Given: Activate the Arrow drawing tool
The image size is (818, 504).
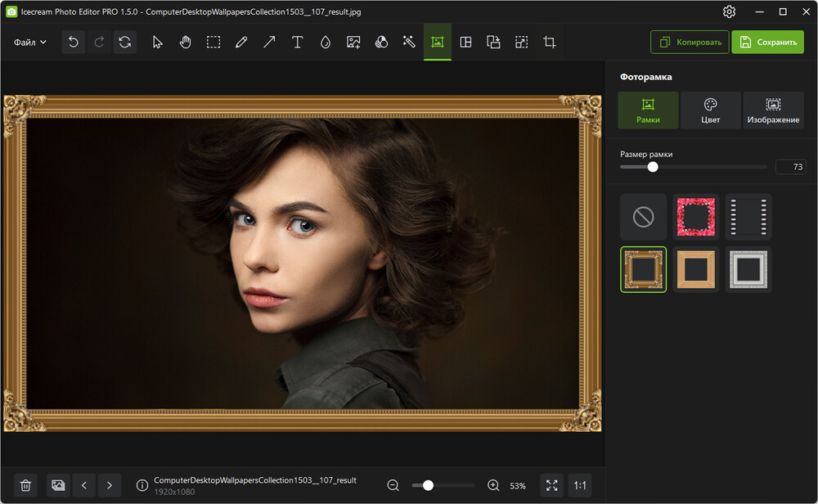Looking at the screenshot, I should coord(269,42).
